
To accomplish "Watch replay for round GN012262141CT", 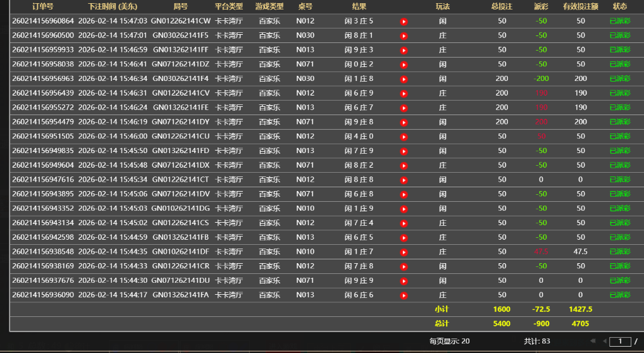I will click(404, 180).
